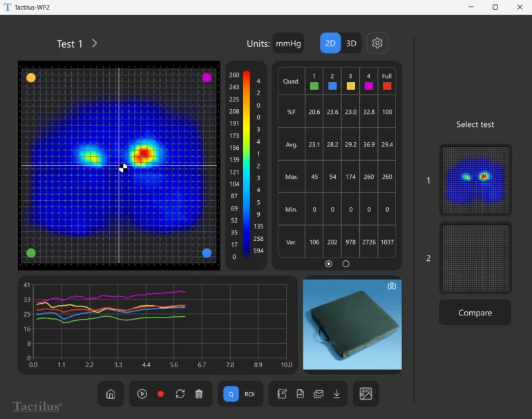Select the Q quadrant mode toggle

(231, 394)
